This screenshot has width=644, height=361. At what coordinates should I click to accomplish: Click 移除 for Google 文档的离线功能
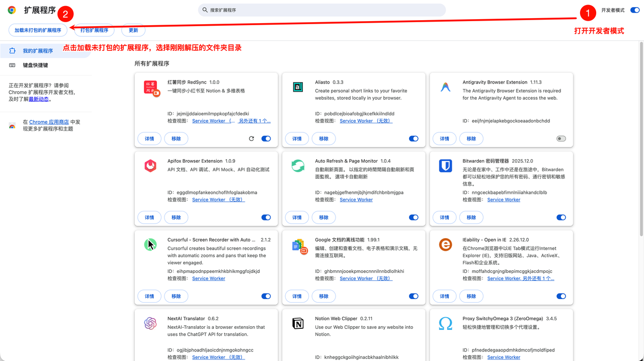click(x=324, y=296)
